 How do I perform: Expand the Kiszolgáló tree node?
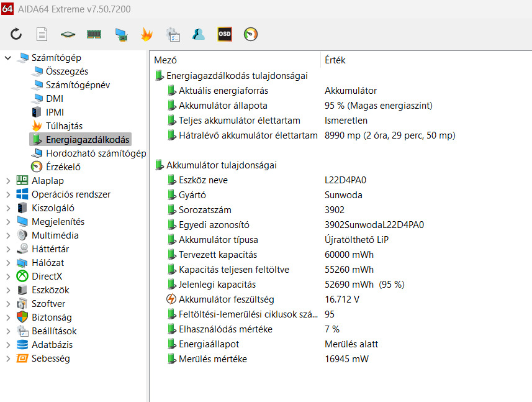pos(8,208)
